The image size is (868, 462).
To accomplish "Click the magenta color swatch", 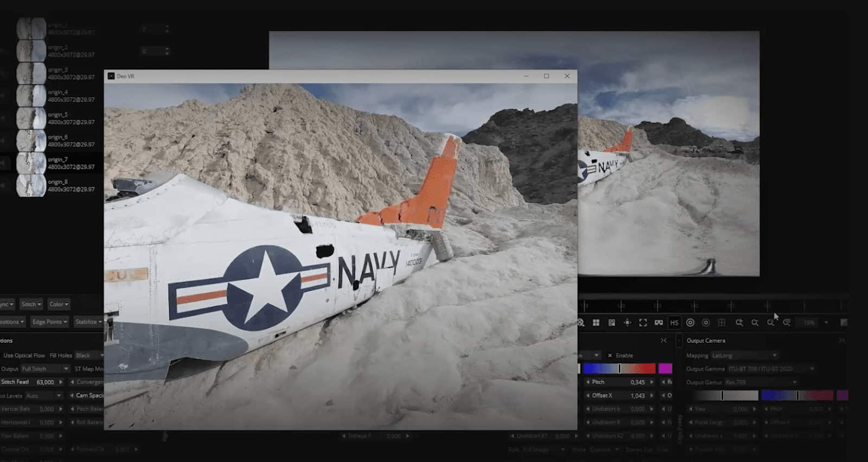I will coord(665,369).
